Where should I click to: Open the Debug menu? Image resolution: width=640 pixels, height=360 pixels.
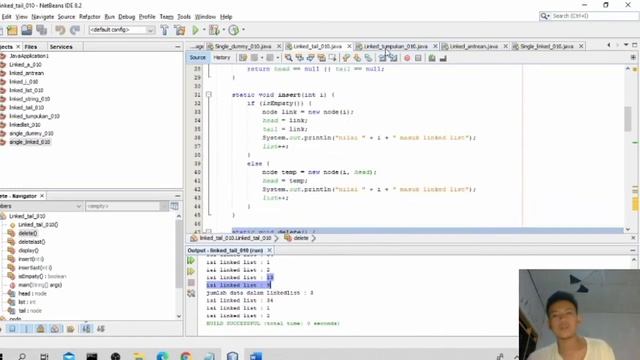coord(127,17)
